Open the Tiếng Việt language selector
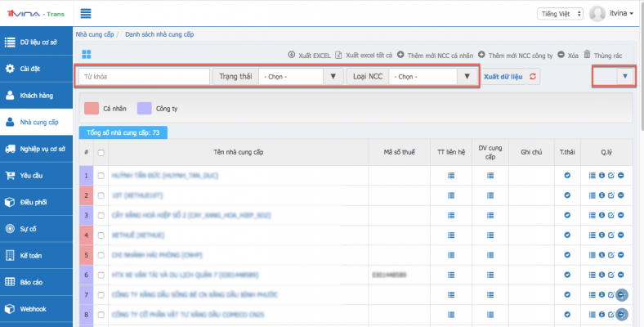The width and height of the screenshot is (644, 327). coord(560,14)
